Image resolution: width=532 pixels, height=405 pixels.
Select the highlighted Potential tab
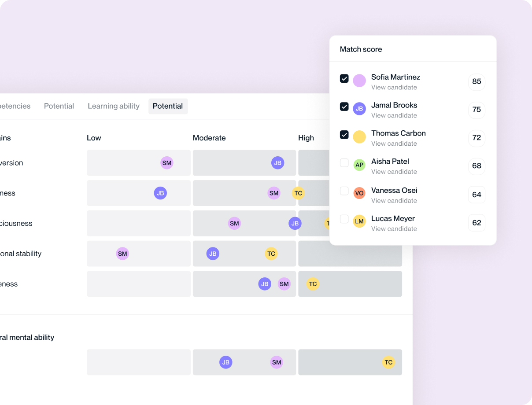pyautogui.click(x=168, y=106)
